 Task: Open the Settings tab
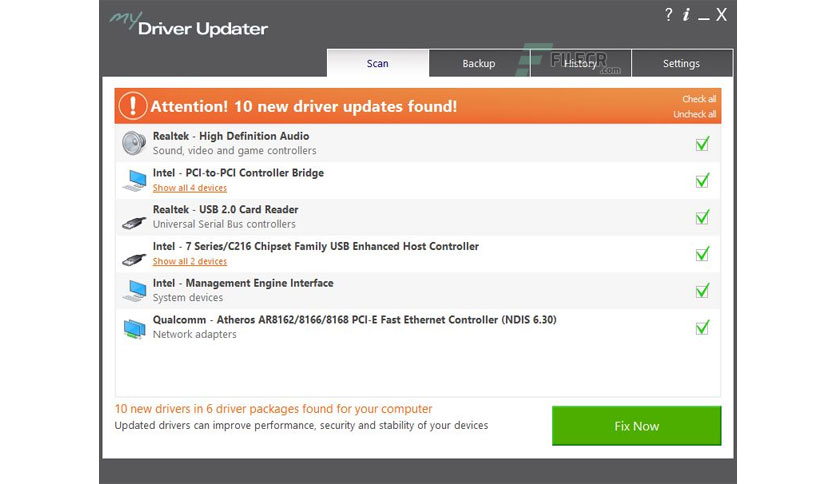pos(681,63)
